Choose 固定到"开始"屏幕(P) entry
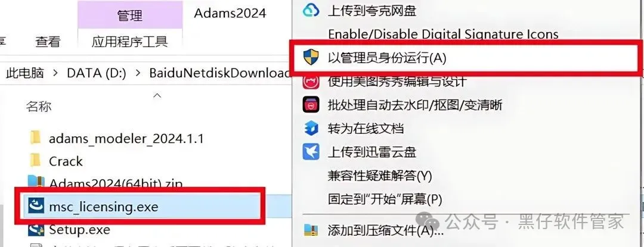644x247 pixels. [385, 199]
